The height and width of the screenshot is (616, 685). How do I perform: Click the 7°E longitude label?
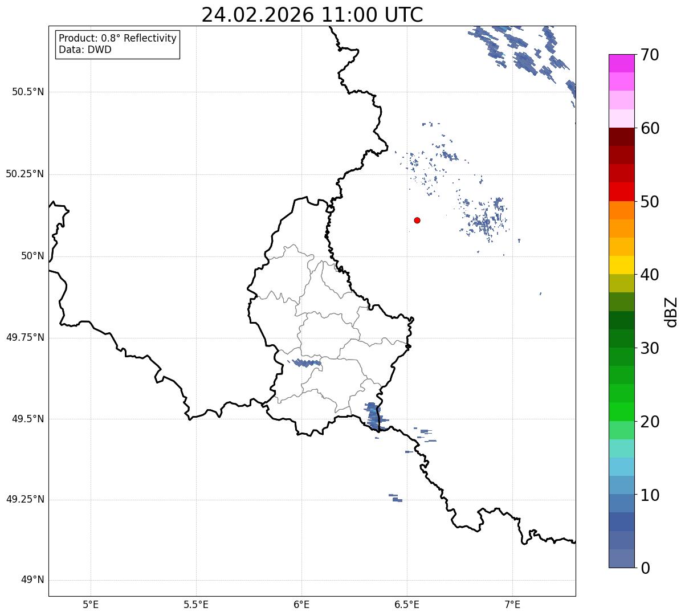coord(512,604)
